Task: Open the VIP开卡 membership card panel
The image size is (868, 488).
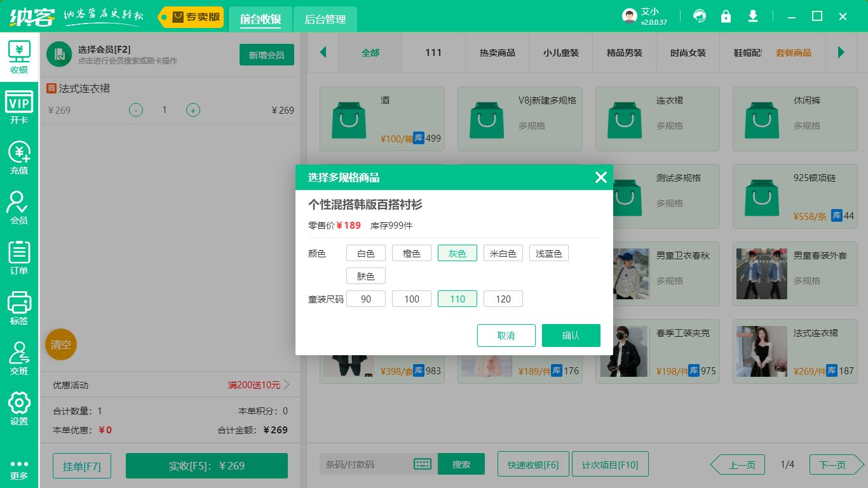Action: (19, 105)
